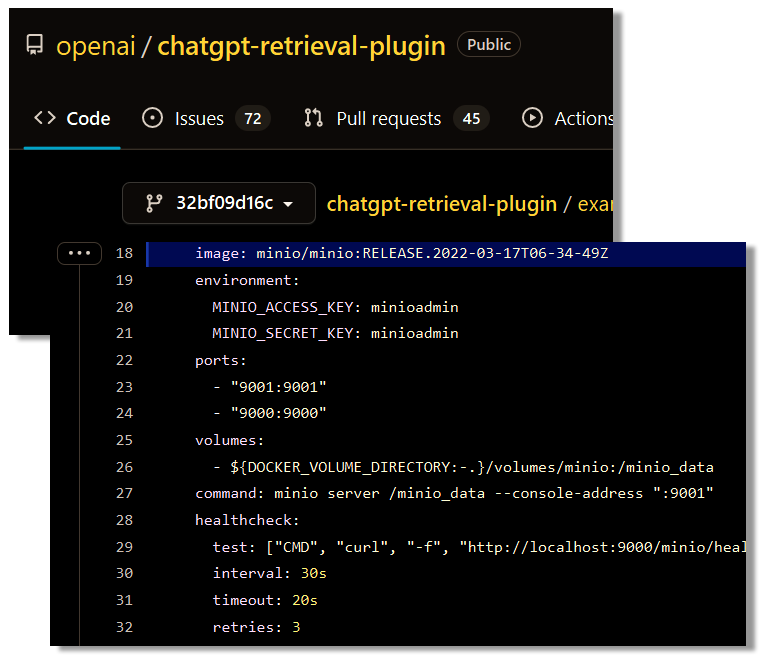Click the 'interval: 30s' line
The image size is (765, 658).
[269, 573]
